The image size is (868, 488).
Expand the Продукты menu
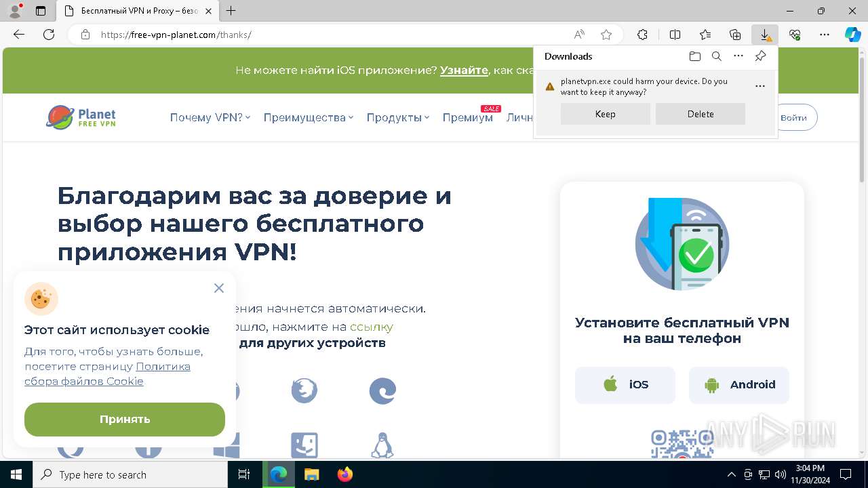[x=397, y=117]
